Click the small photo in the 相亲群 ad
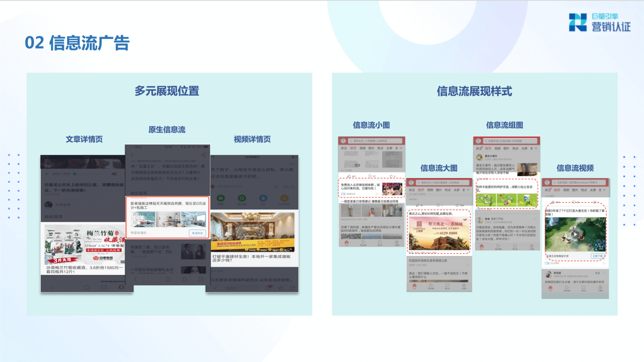The width and height of the screenshot is (644, 362). click(392, 189)
